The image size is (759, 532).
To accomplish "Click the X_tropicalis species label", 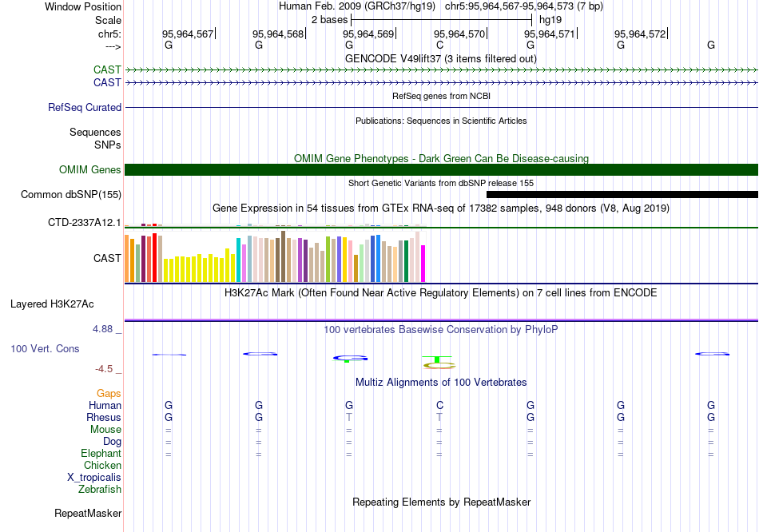I will point(94,477).
